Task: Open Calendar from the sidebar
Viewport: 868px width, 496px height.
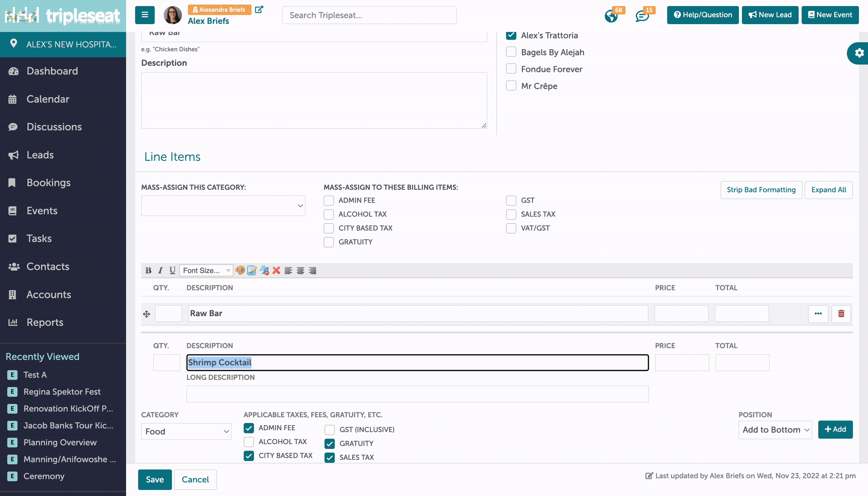Action: point(48,99)
